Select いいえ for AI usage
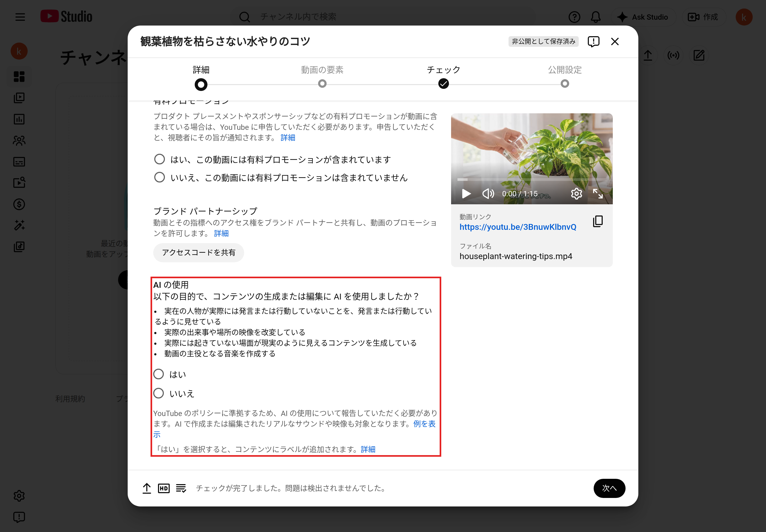The width and height of the screenshot is (766, 532). [x=158, y=393]
